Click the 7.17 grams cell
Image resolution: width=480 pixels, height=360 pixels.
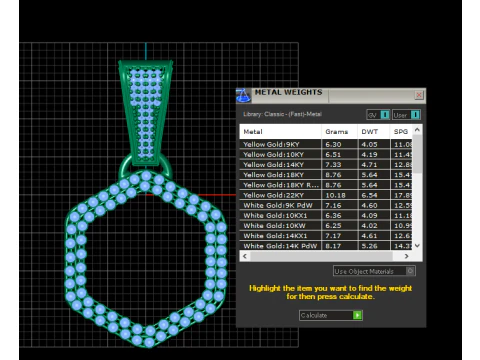(339, 236)
